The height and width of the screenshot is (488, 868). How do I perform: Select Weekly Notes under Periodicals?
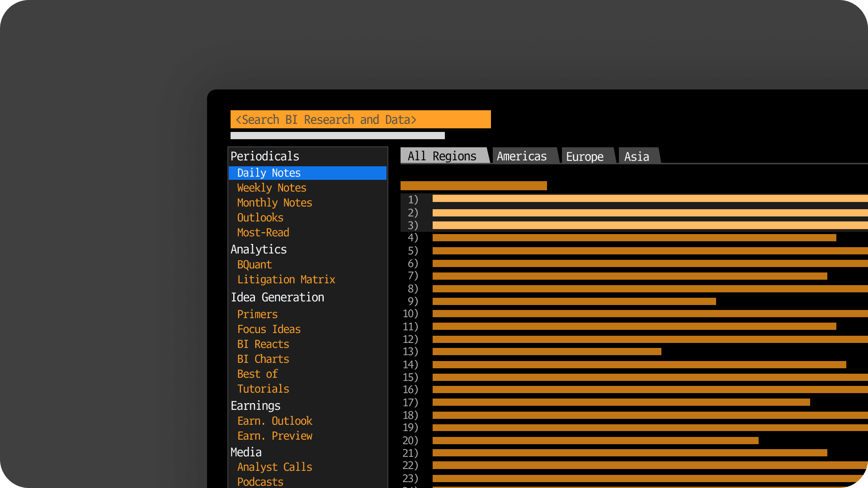pyautogui.click(x=271, y=188)
